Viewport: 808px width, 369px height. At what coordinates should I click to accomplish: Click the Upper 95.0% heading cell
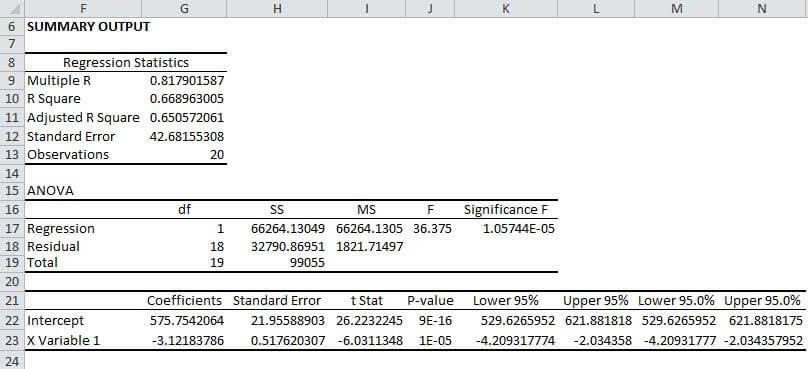click(762, 300)
